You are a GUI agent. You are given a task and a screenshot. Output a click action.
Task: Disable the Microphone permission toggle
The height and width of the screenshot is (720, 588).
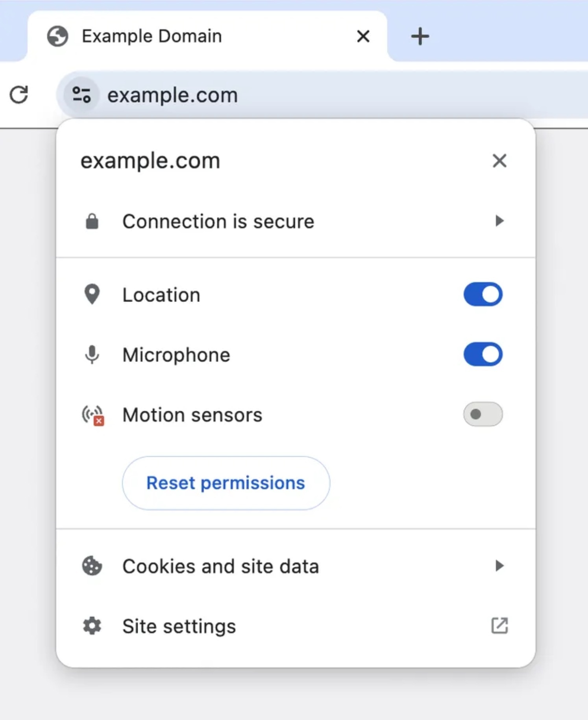tap(483, 354)
